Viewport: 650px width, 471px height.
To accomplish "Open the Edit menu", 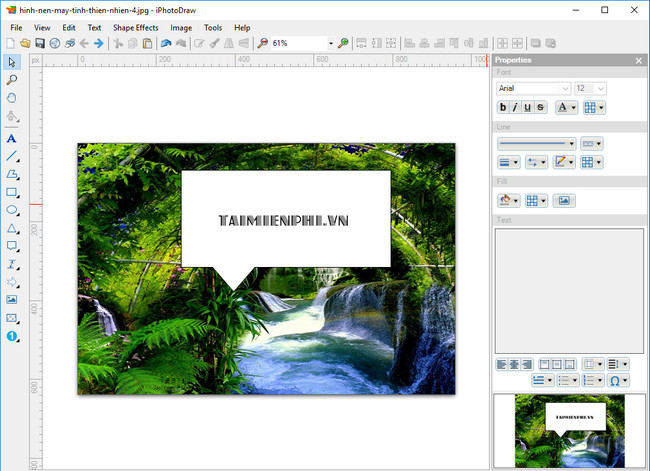I will (x=69, y=28).
